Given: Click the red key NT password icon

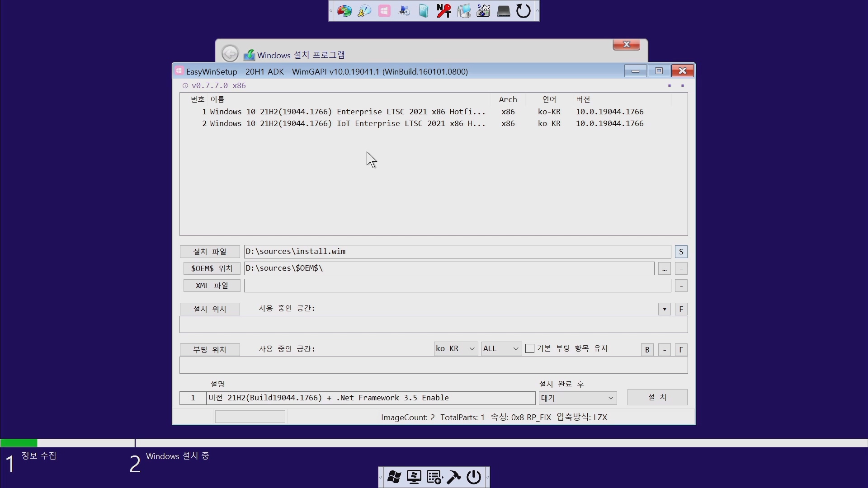Looking at the screenshot, I should tap(443, 11).
